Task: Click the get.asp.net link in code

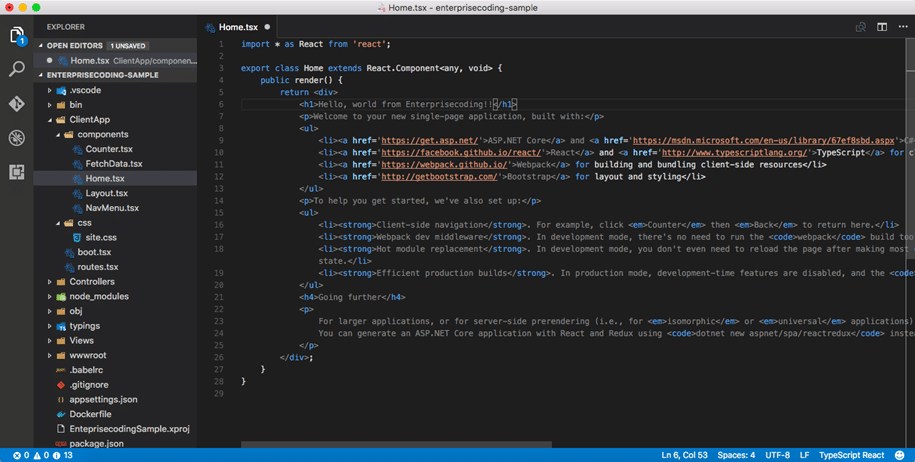Action: tap(430, 141)
